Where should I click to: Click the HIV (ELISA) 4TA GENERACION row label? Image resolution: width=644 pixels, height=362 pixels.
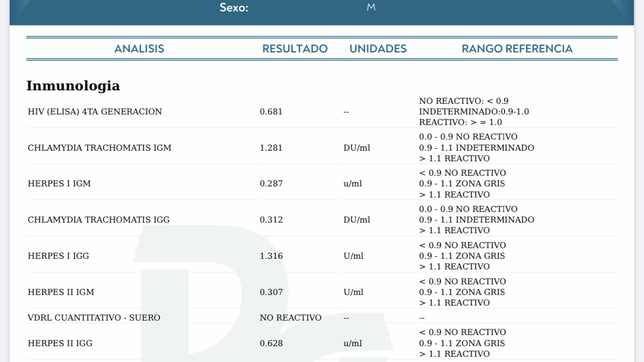[x=95, y=111]
